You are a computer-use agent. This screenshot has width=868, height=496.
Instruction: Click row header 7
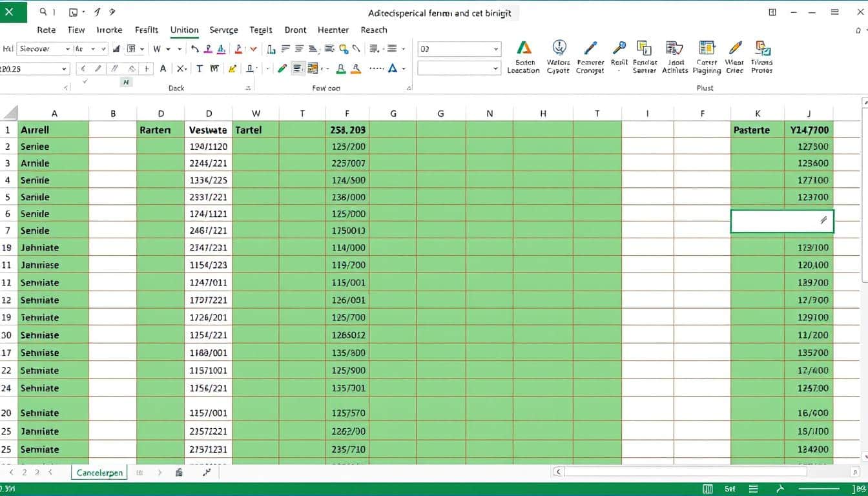[x=8, y=230]
